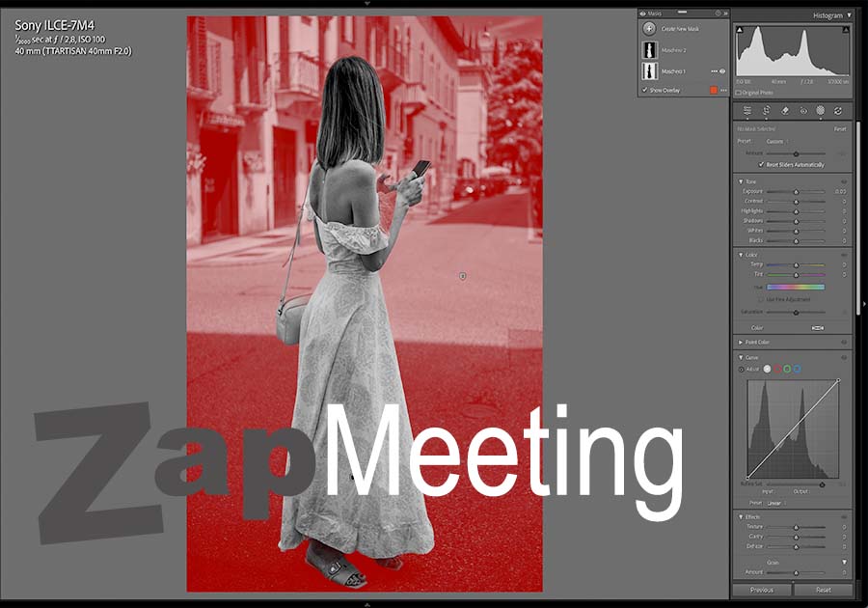The image size is (868, 608).
Task: Click the Exposure slider handle
Action: click(796, 192)
